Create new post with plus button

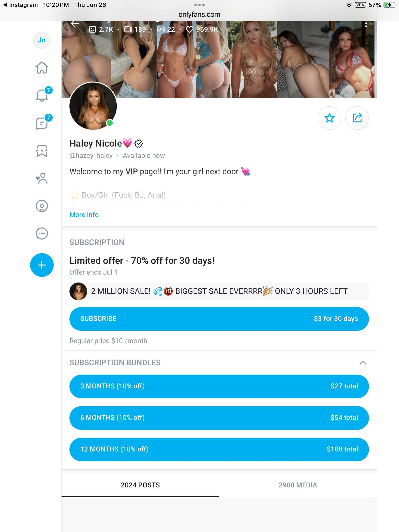click(42, 265)
